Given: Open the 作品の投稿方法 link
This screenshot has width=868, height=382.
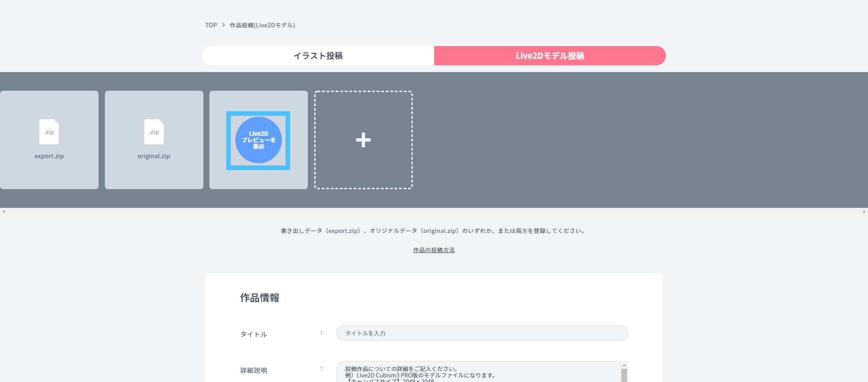Looking at the screenshot, I should tap(434, 250).
